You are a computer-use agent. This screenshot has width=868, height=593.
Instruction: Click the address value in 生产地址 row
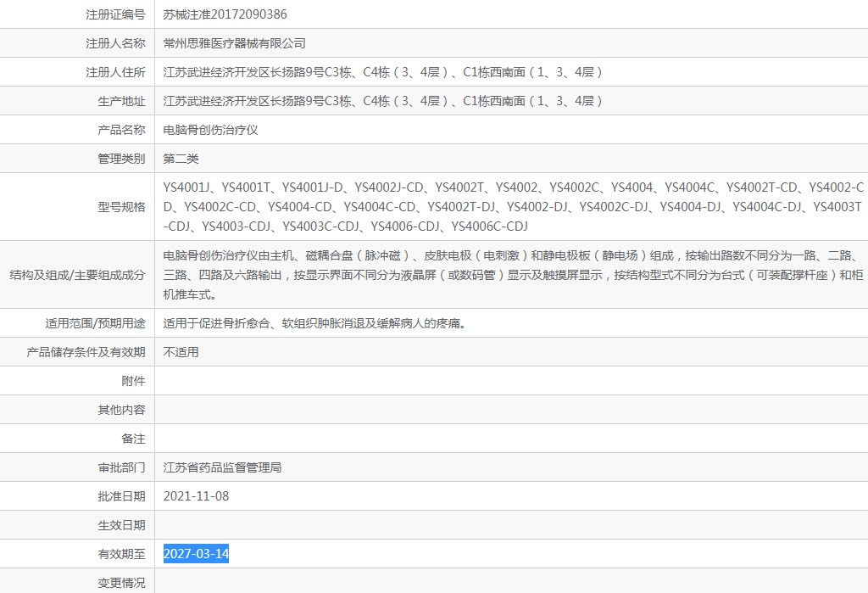[x=382, y=101]
